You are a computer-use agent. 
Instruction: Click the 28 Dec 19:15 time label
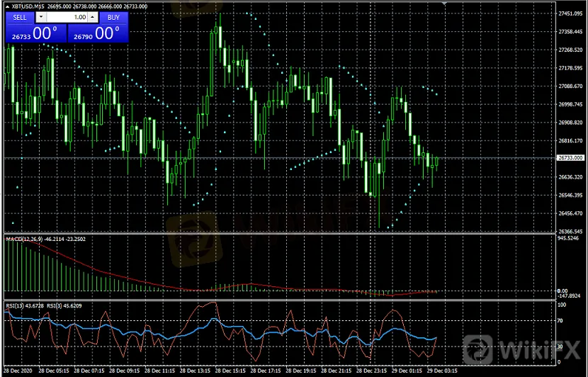pos(300,371)
